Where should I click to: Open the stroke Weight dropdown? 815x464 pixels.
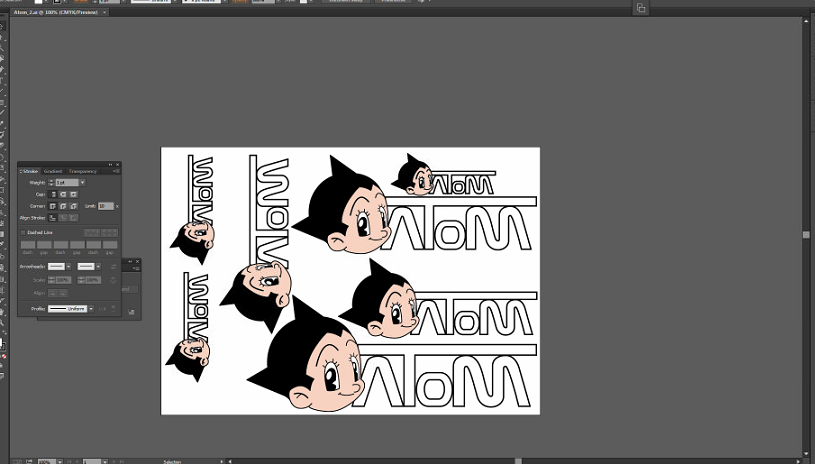pyautogui.click(x=82, y=183)
